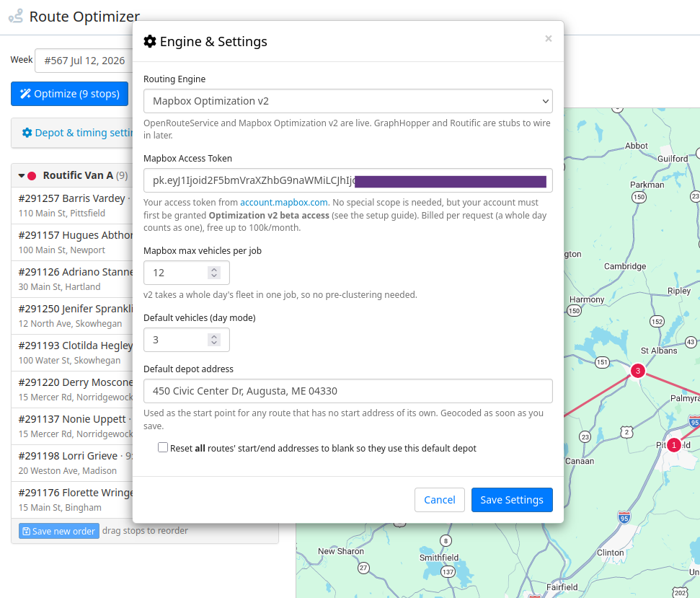This screenshot has height=598, width=700.
Task: Click route 27 shield near New Sharon
Action: pyautogui.click(x=363, y=568)
